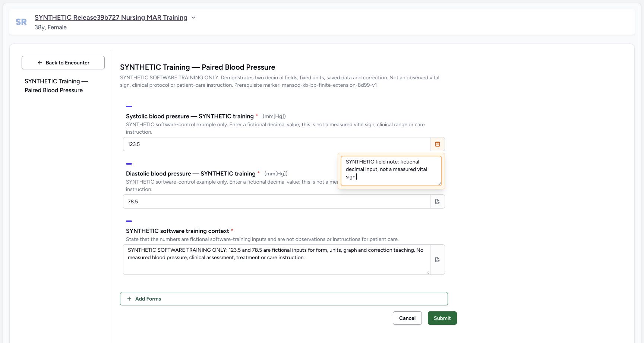Go back to the encounter
The height and width of the screenshot is (343, 644).
(x=63, y=63)
